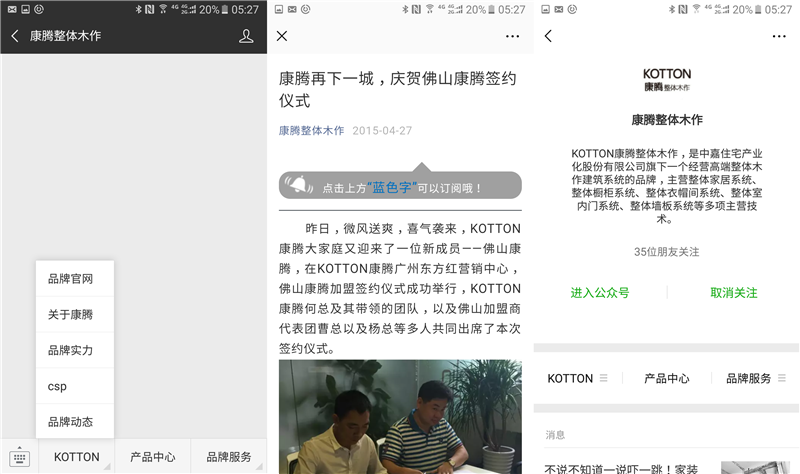Tap 35位朋友关注 friends count
The height and width of the screenshot is (474, 800).
coord(666,252)
